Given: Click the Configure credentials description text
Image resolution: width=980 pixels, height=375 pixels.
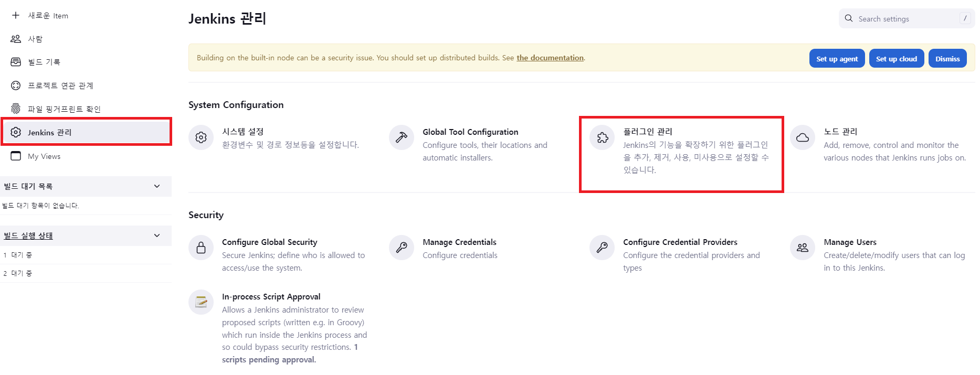Looking at the screenshot, I should (460, 255).
